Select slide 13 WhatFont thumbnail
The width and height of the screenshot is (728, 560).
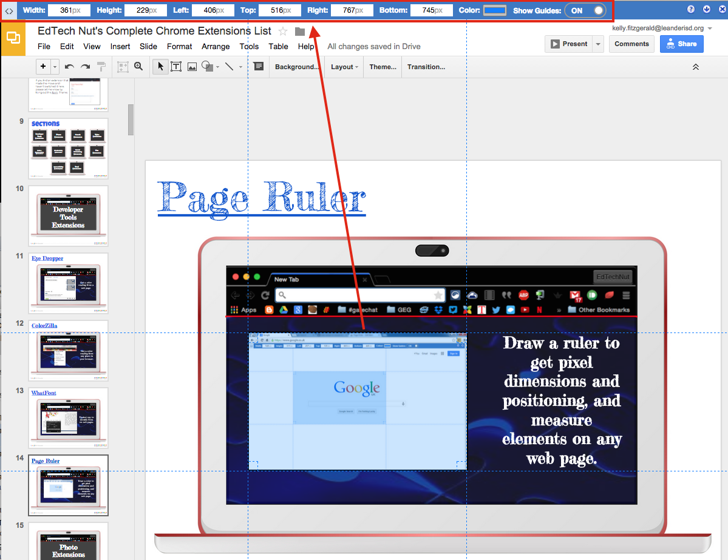[x=68, y=418]
